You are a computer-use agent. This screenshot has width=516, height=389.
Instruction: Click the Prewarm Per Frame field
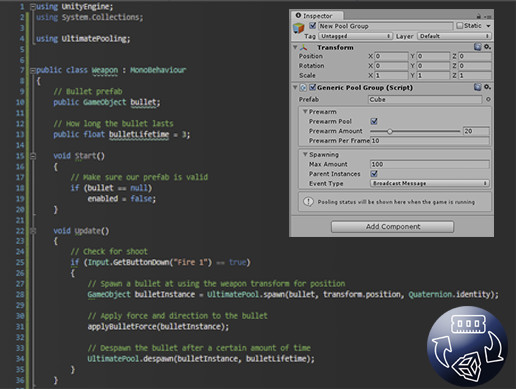click(x=429, y=141)
